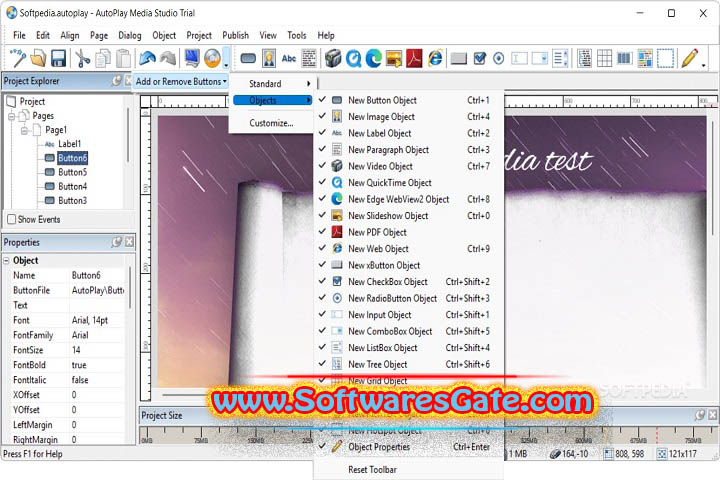Click the Preview monitor toolbar icon

pyautogui.click(x=191, y=58)
